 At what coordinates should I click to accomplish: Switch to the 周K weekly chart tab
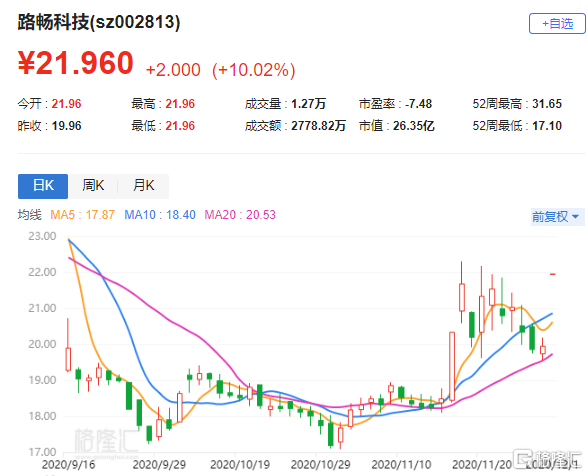pos(93,186)
